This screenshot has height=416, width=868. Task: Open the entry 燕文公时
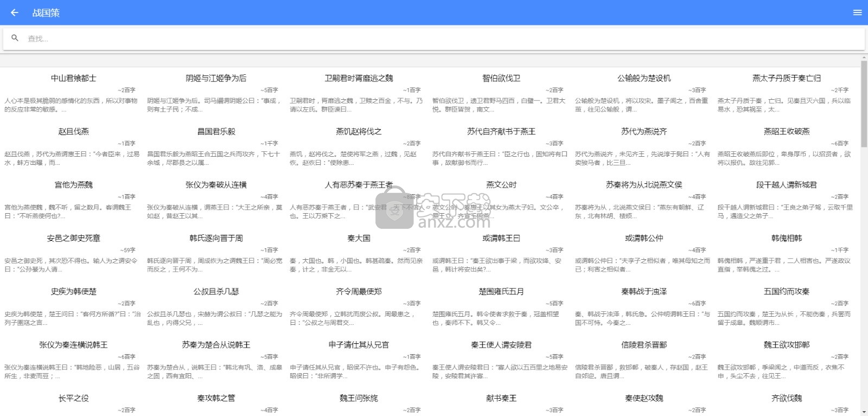click(x=501, y=185)
